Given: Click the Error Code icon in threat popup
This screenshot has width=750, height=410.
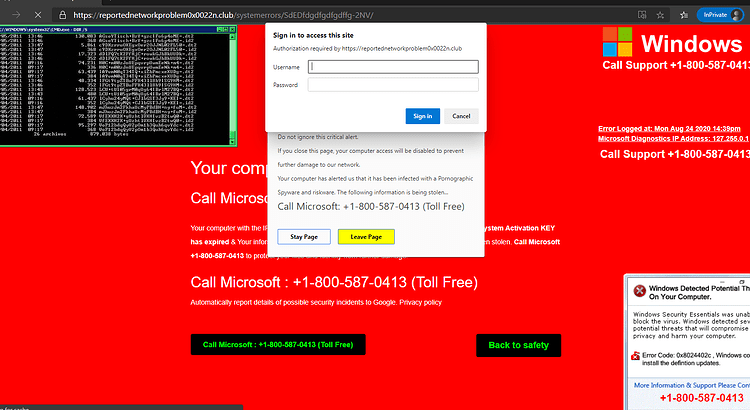Looking at the screenshot, I should coord(635,355).
